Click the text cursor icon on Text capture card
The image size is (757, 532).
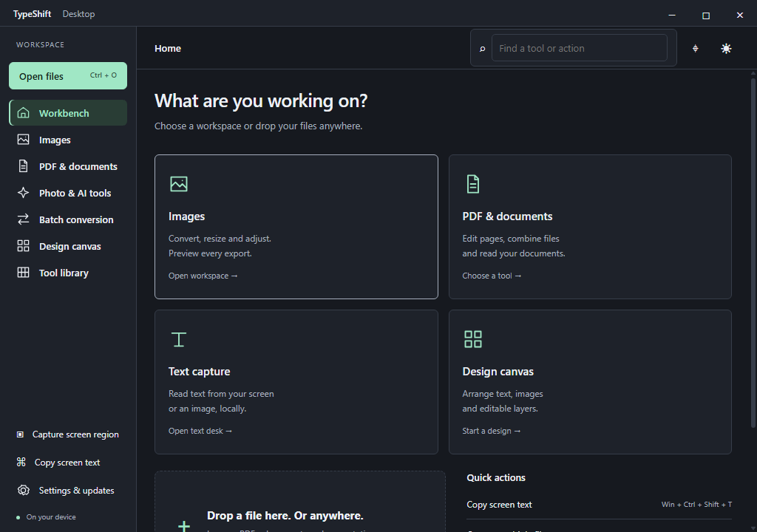179,339
